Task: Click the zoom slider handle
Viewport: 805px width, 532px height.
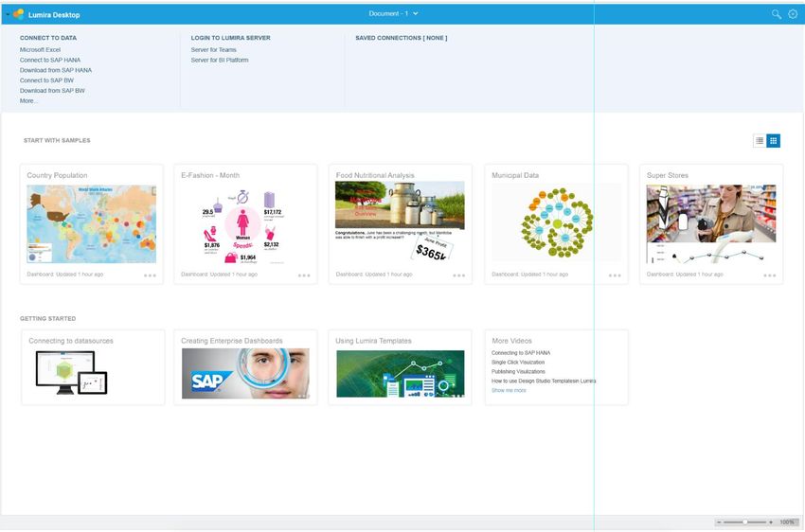Action: (x=745, y=523)
